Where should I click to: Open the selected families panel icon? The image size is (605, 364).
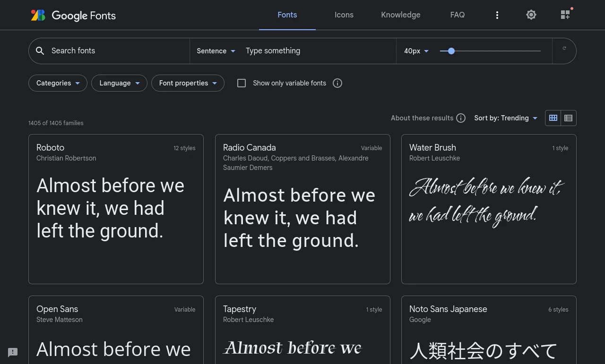click(565, 15)
